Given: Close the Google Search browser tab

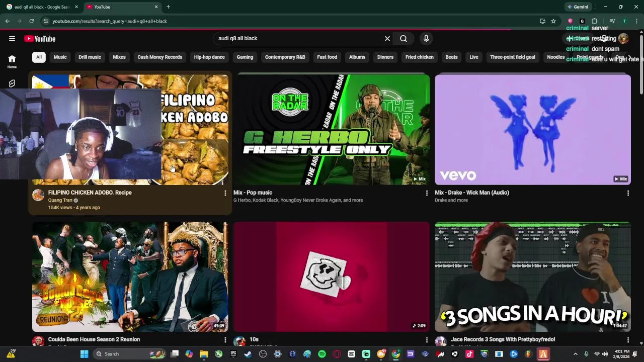Looking at the screenshot, I should click(x=76, y=7).
